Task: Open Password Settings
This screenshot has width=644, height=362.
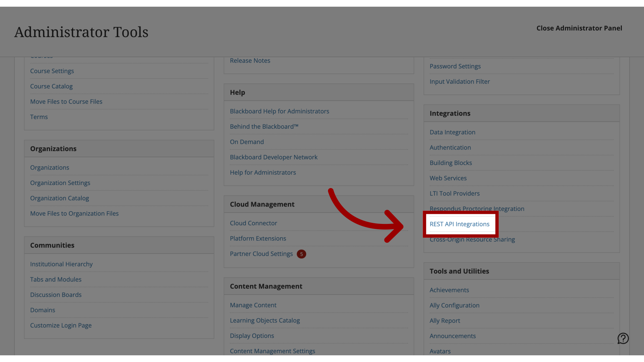Action: (455, 66)
